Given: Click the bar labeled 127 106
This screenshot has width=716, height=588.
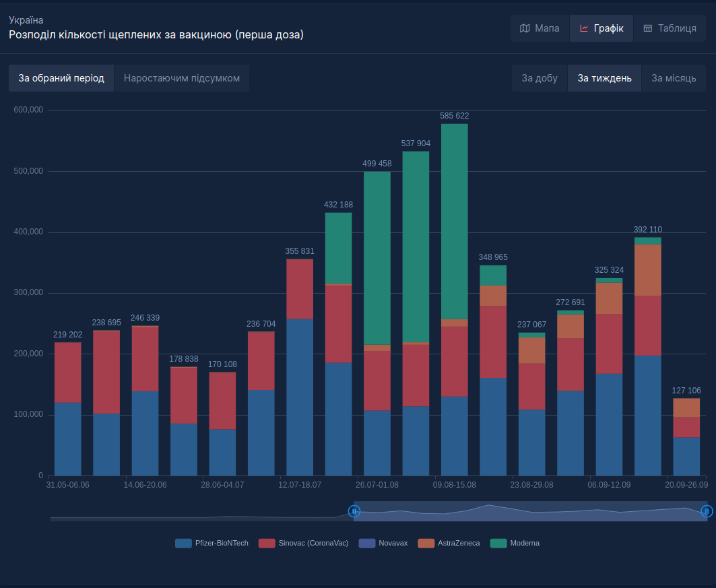Looking at the screenshot, I should (686, 445).
